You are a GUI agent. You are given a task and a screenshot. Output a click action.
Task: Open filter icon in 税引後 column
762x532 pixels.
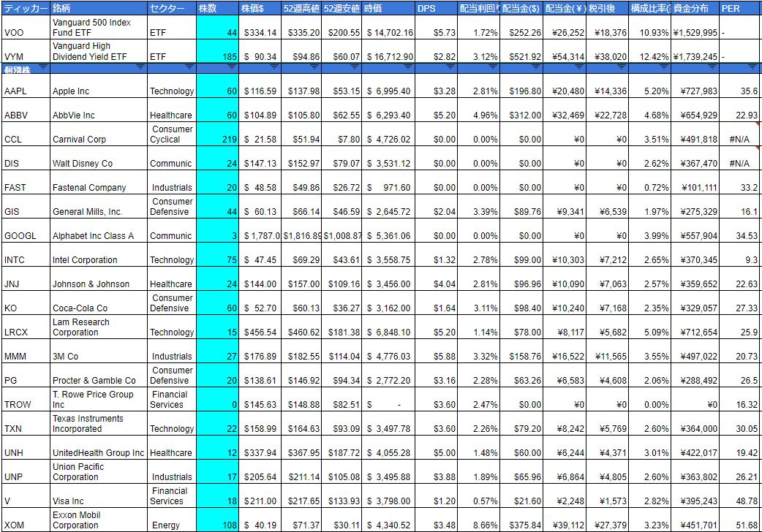pyautogui.click(x=622, y=66)
